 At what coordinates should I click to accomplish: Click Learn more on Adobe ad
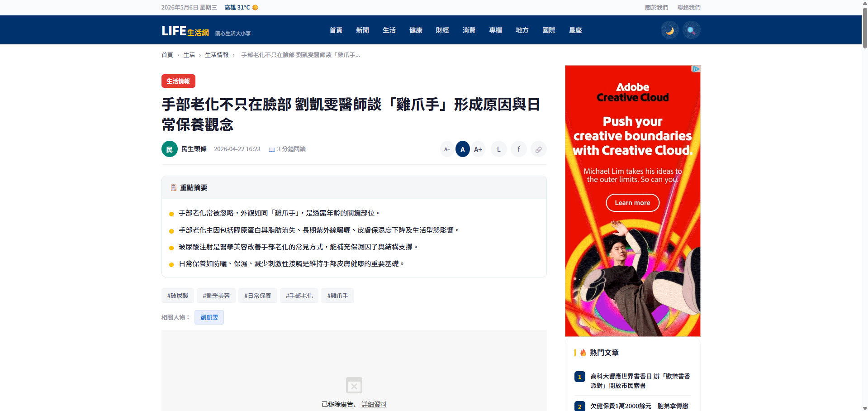tap(632, 203)
